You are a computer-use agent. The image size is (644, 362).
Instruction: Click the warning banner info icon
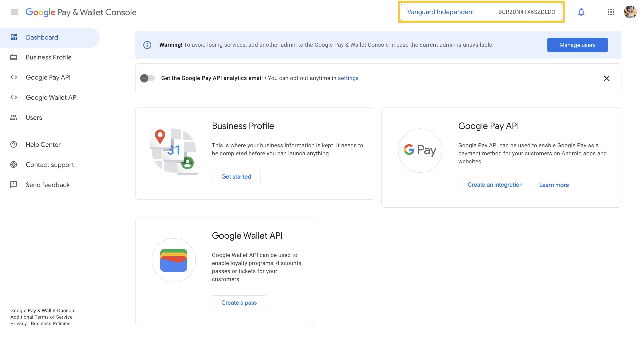point(147,45)
